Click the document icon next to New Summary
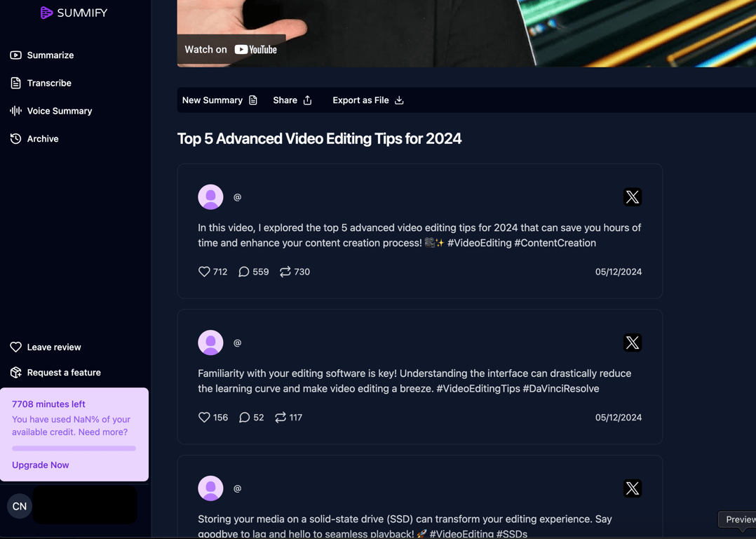The width and height of the screenshot is (756, 539). tap(253, 100)
